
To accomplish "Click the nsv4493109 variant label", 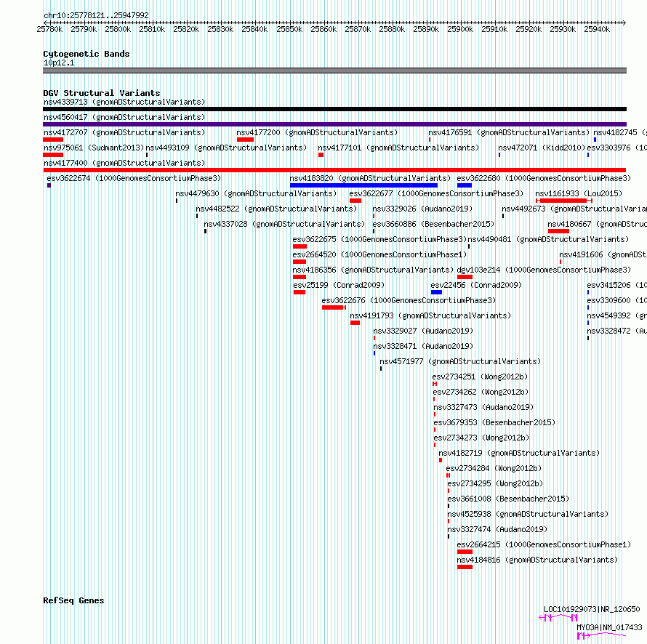I will (226, 148).
